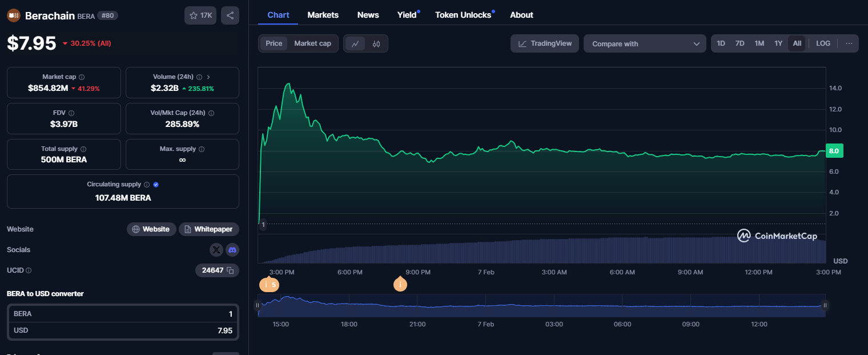This screenshot has height=355, width=868.
Task: Click the Berachain bear logo icon
Action: pos(14,15)
